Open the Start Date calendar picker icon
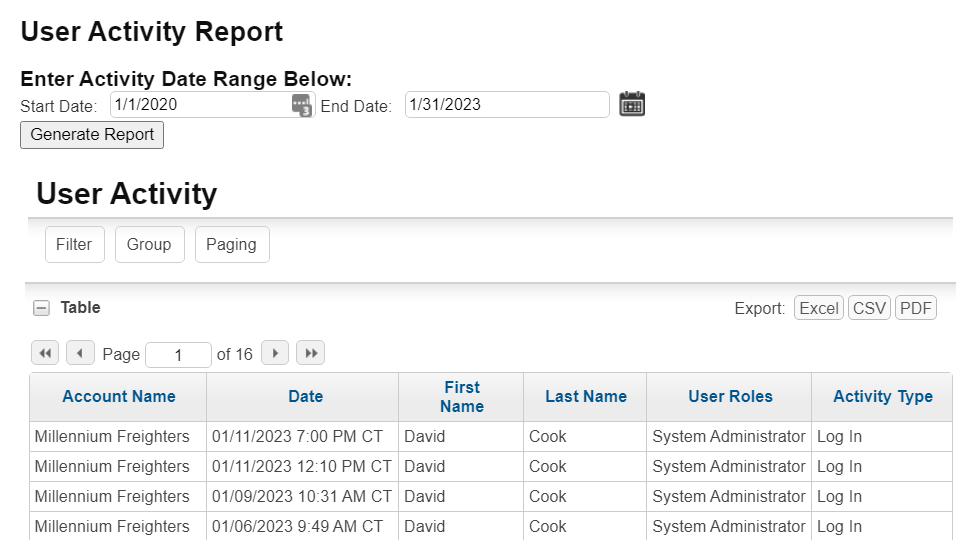975x540 pixels. coord(302,105)
